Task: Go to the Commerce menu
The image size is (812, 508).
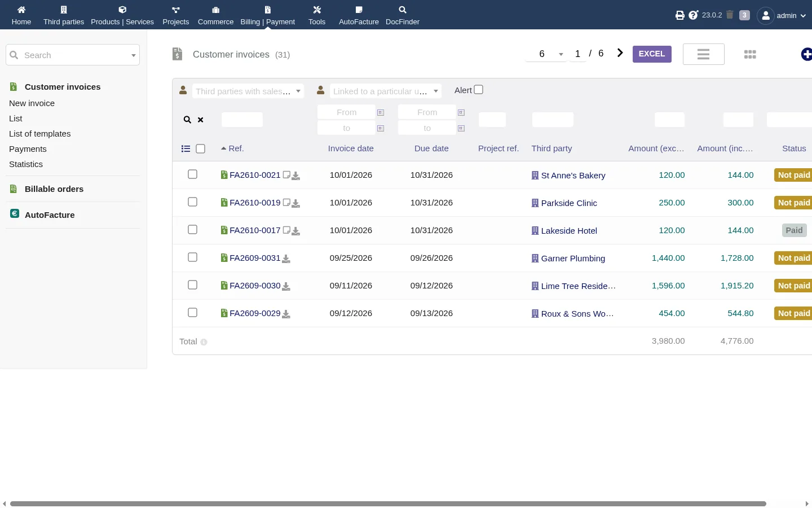Action: [x=215, y=15]
